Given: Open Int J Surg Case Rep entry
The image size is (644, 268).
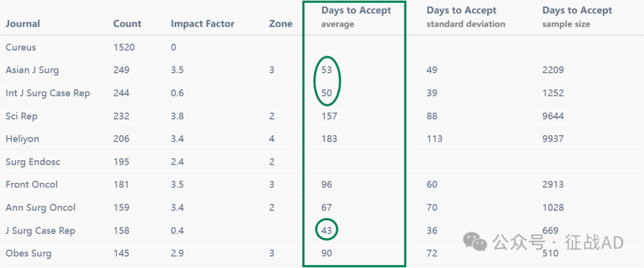Looking at the screenshot, I should tap(48, 93).
